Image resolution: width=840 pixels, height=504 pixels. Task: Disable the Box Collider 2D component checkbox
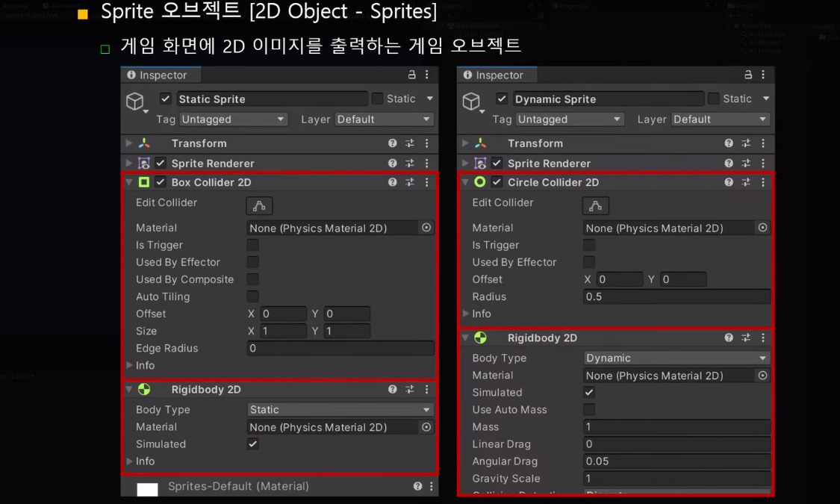(161, 182)
